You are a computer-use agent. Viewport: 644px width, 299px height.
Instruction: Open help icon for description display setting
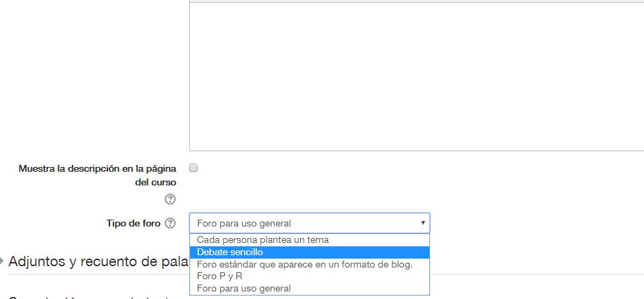click(x=170, y=200)
